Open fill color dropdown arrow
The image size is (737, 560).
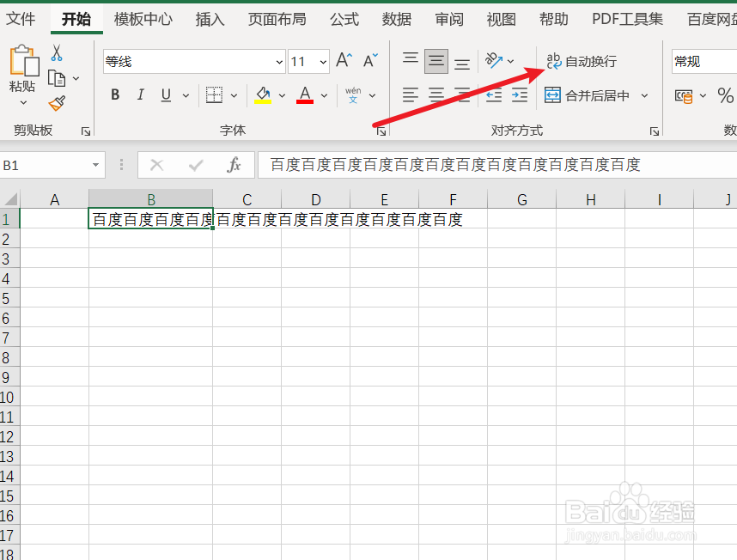click(x=282, y=95)
